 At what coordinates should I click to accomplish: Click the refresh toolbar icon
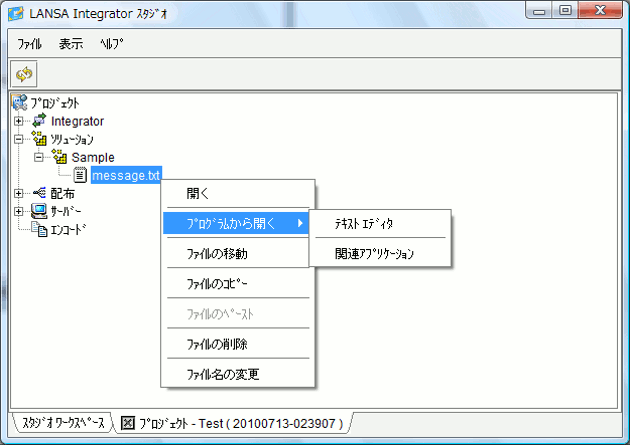[x=24, y=74]
